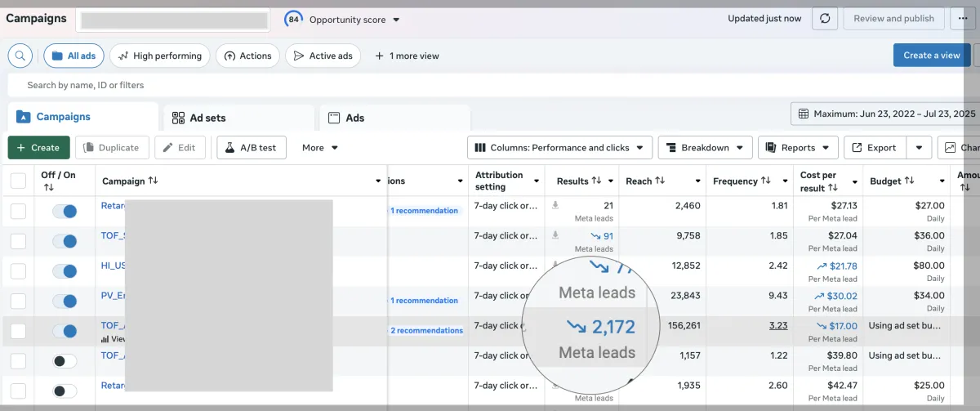
Task: Expand the Breakdown dropdown
Action: pos(705,148)
